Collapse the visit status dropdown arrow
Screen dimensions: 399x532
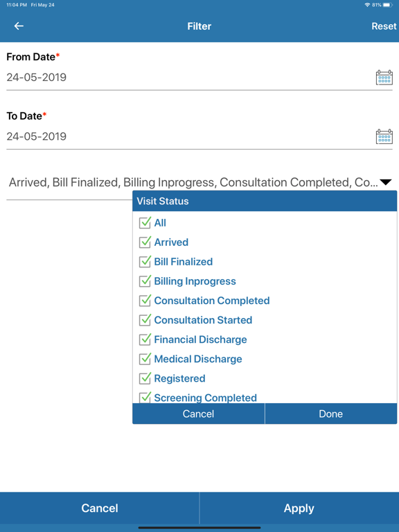(385, 183)
